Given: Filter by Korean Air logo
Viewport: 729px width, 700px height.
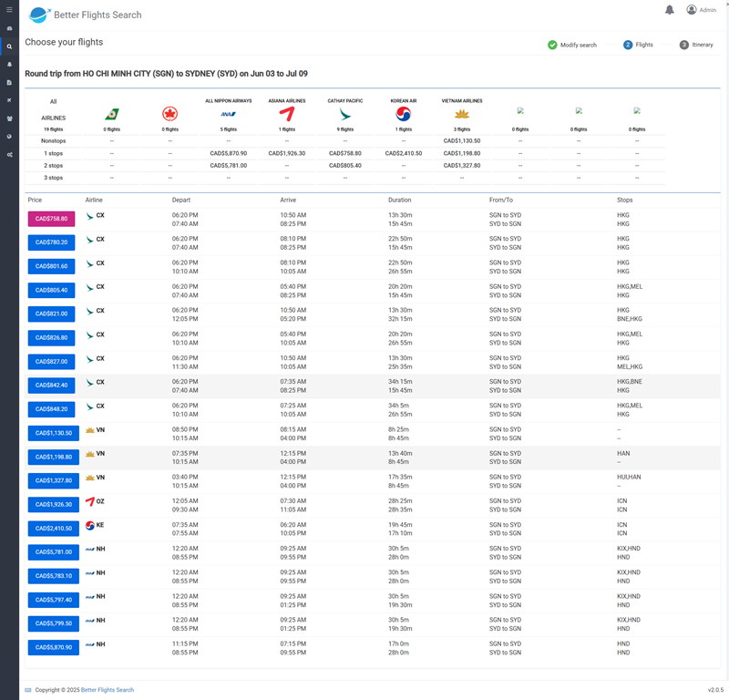Looking at the screenshot, I should 404,114.
